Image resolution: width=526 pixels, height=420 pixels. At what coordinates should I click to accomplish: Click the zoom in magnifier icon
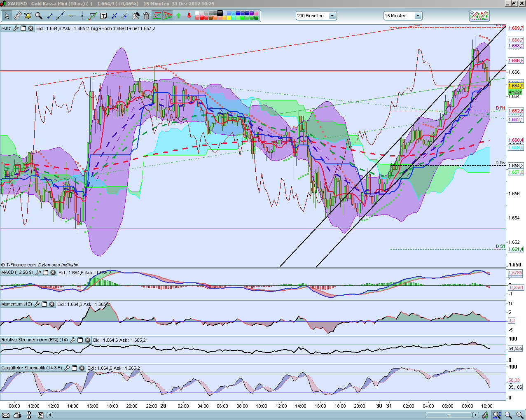click(x=520, y=415)
